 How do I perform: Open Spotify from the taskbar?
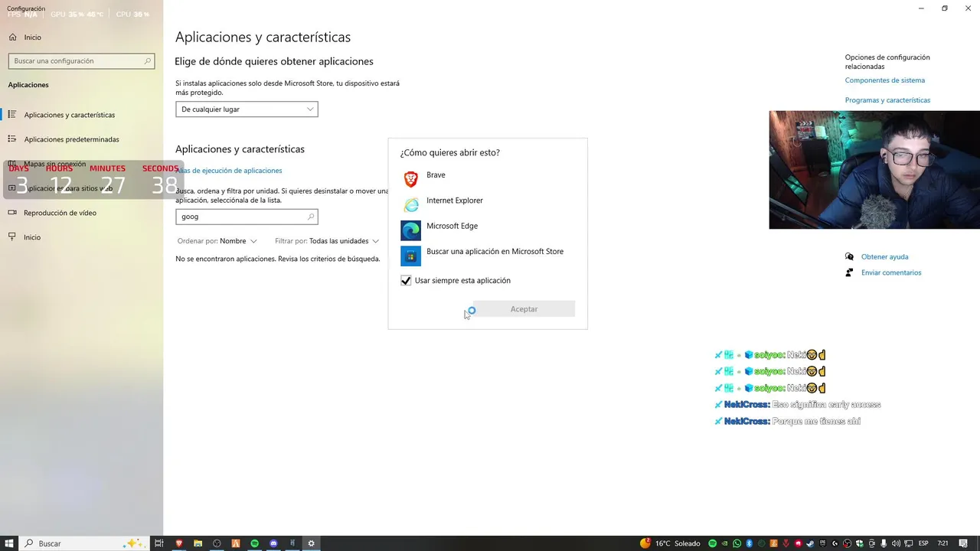pyautogui.click(x=254, y=543)
